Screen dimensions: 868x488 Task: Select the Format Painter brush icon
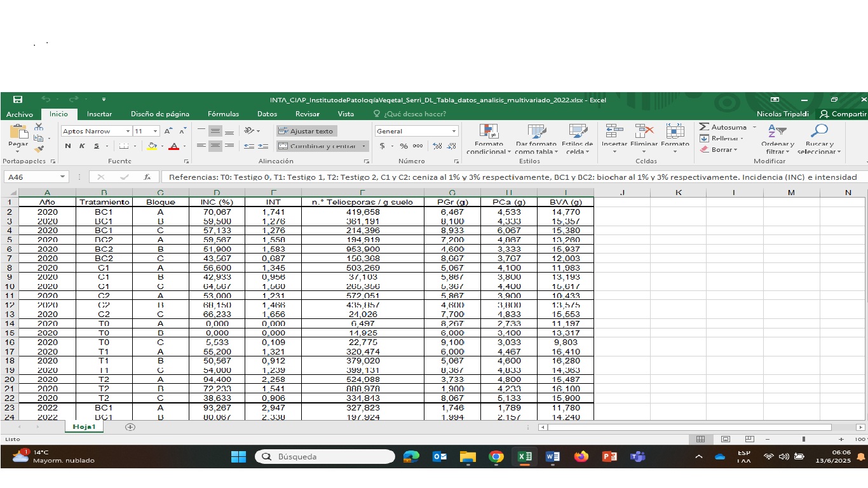(x=39, y=149)
